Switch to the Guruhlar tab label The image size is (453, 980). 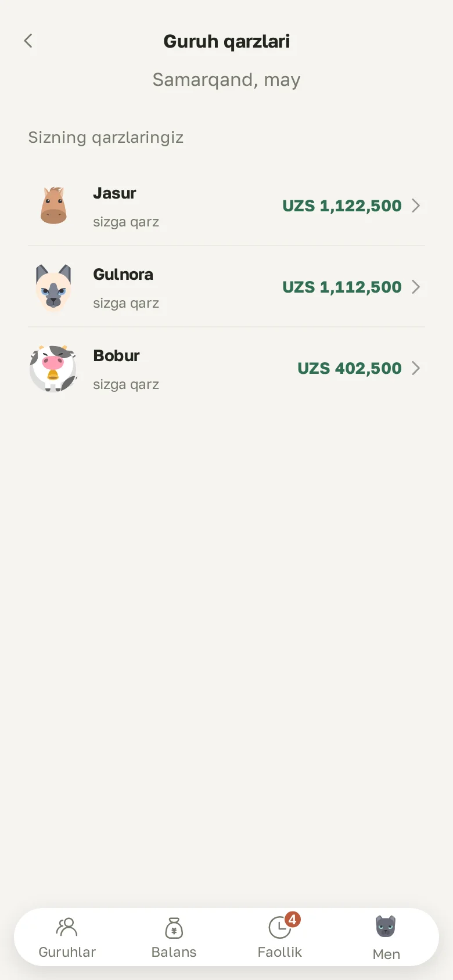coord(67,952)
